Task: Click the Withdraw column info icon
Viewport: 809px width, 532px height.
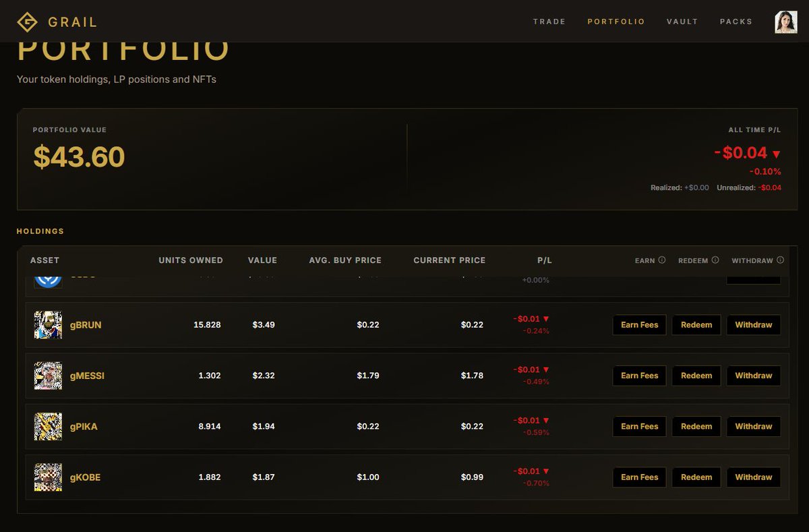Action: (x=780, y=260)
